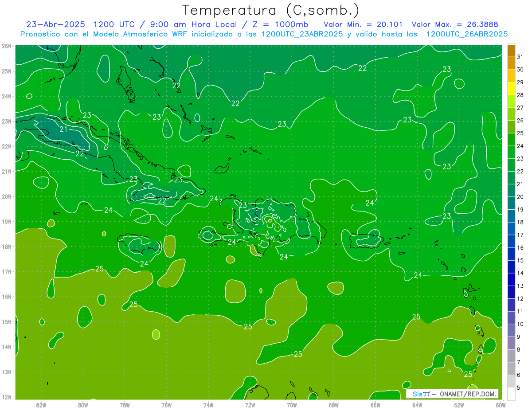The image size is (532, 411).
Task: Click the 15N latitude axis label
Action: [7, 321]
